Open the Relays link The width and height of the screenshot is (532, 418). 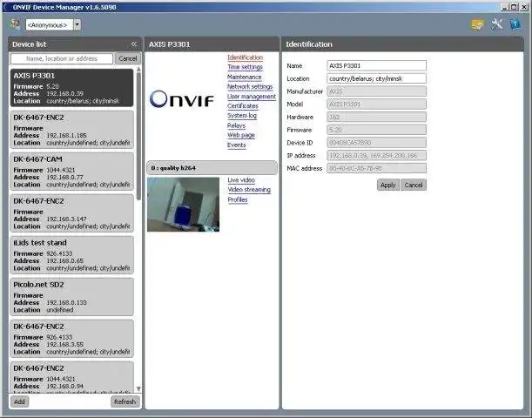236,125
